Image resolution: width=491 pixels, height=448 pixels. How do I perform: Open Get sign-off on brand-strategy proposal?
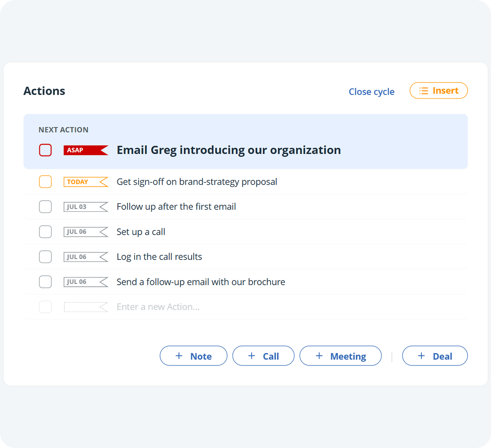coord(197,182)
